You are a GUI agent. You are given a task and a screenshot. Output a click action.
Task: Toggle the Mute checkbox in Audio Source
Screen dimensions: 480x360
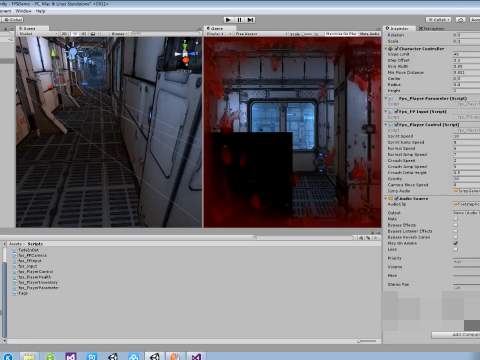pyautogui.click(x=456, y=219)
